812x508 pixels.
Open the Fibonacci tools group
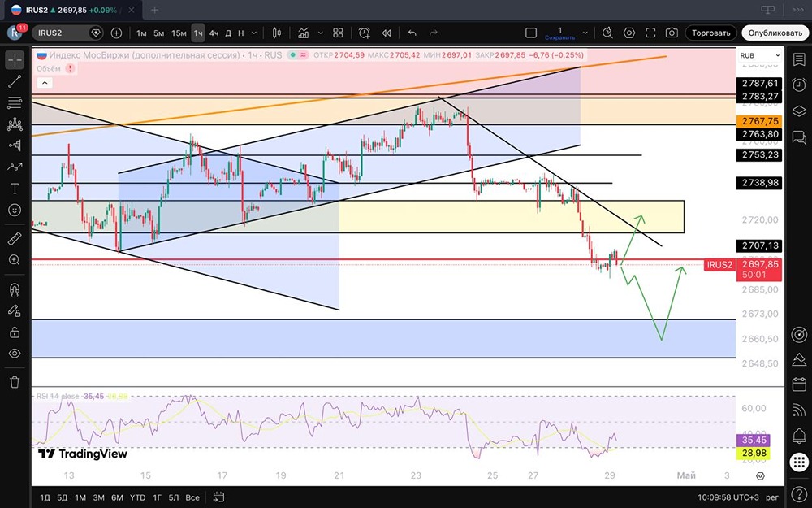[x=15, y=102]
